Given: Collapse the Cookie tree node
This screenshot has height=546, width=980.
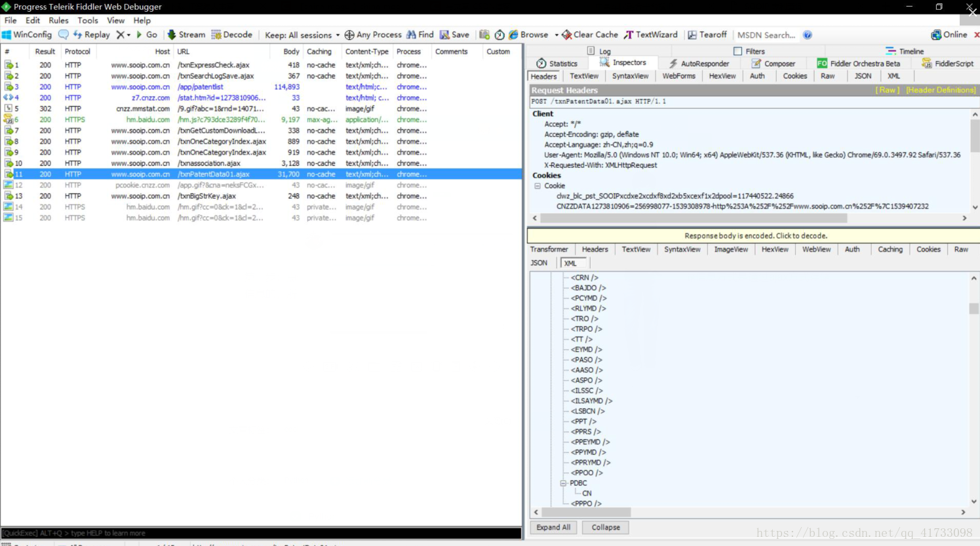Looking at the screenshot, I should tap(538, 186).
